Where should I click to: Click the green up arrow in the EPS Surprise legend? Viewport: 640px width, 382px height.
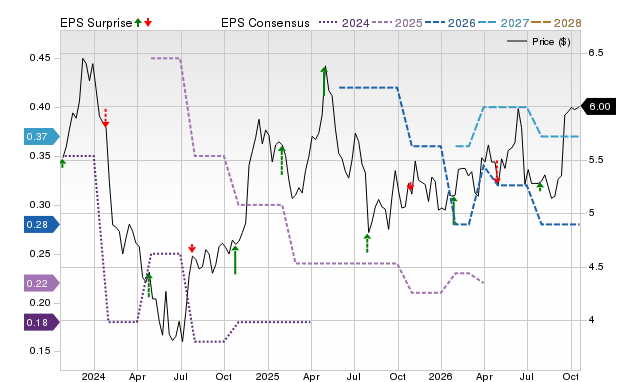tap(138, 22)
